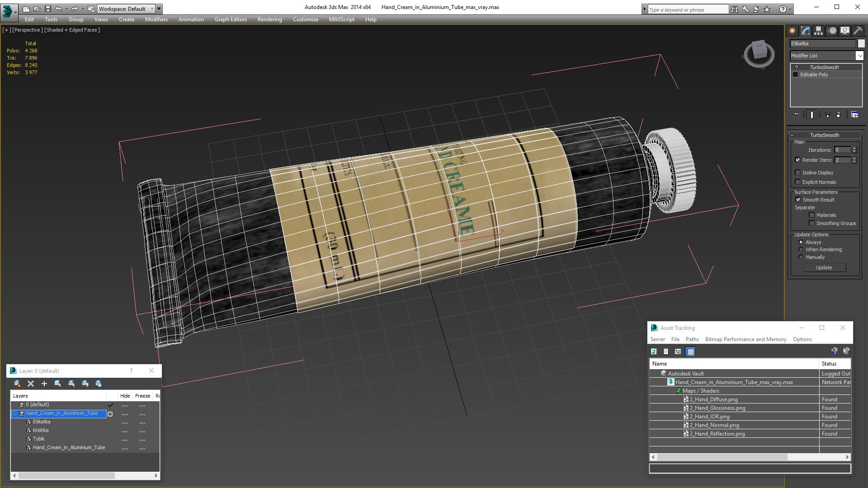Click the New Scene icon in quick access toolbar
The width and height of the screenshot is (868, 488).
(26, 9)
